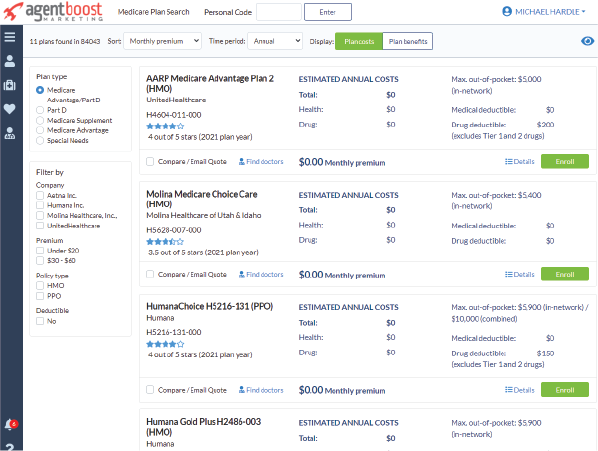Open the heart favorites sidebar icon
The image size is (598, 451).
[x=10, y=109]
